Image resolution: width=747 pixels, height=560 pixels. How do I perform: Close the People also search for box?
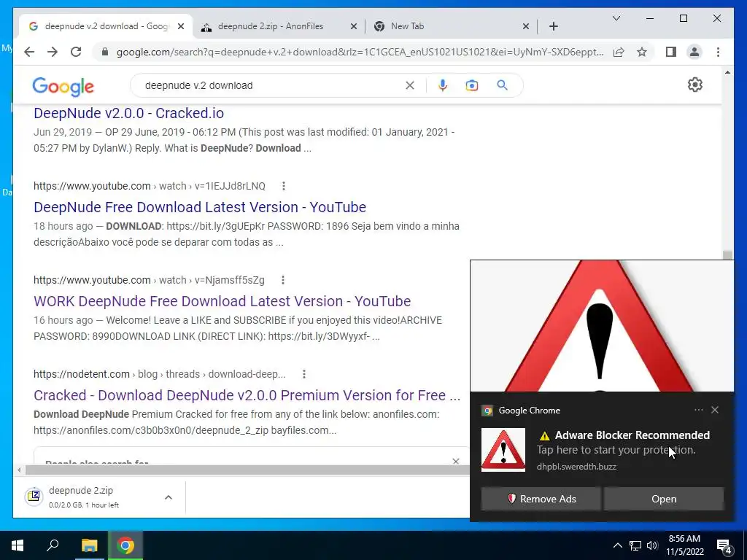(x=456, y=461)
